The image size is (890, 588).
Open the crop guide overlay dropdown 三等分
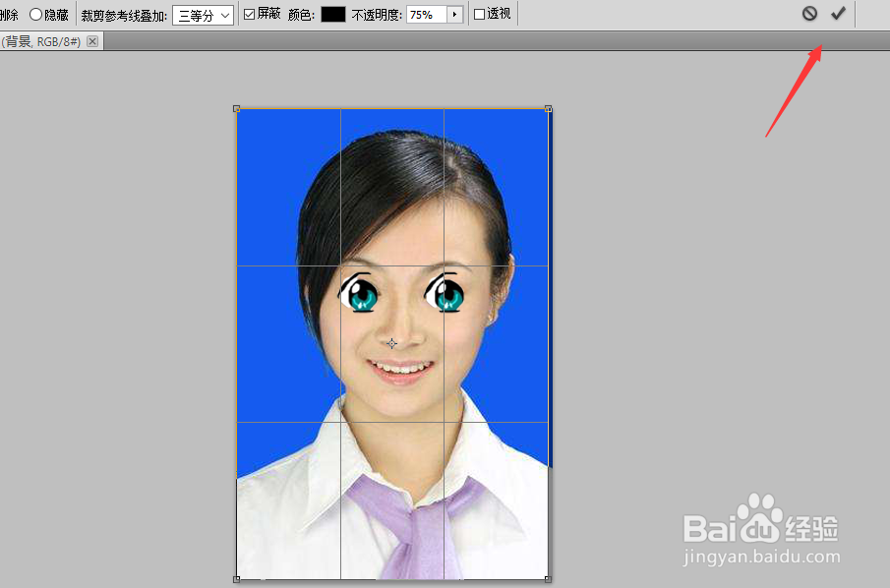pyautogui.click(x=204, y=16)
